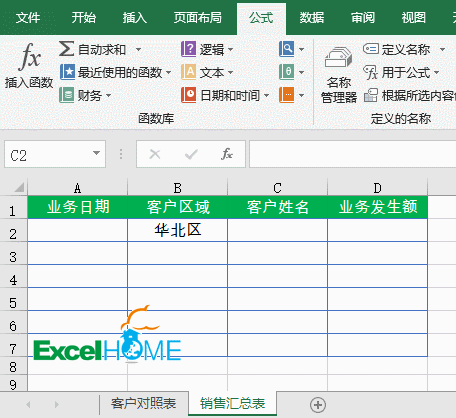Click the formula bar cancel X
Screen dimensions: 456x418
click(x=155, y=154)
